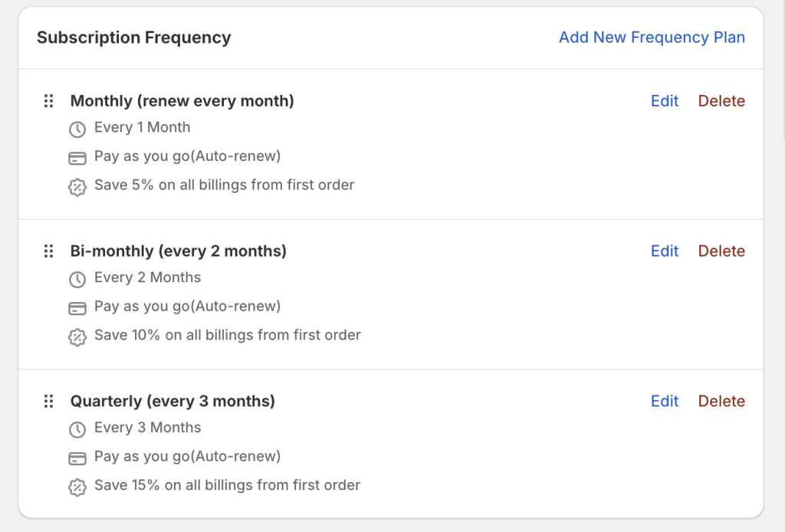The height and width of the screenshot is (532, 785).
Task: Click drag handle icon for Monthly plan
Action: [48, 101]
